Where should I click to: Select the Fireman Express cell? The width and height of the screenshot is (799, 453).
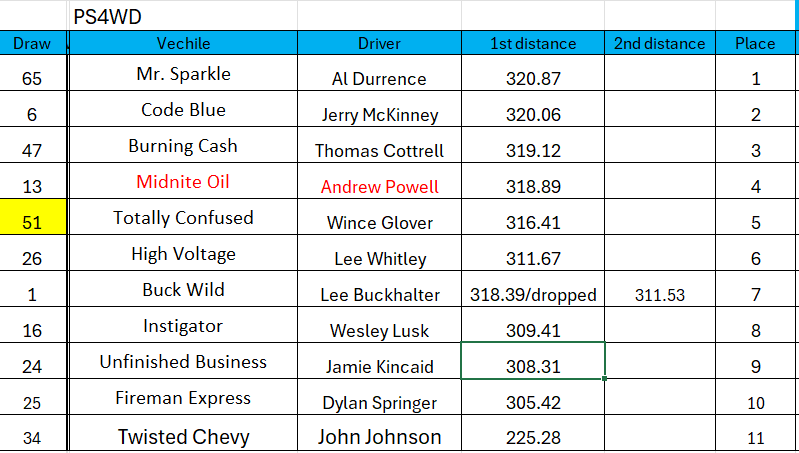pos(183,398)
